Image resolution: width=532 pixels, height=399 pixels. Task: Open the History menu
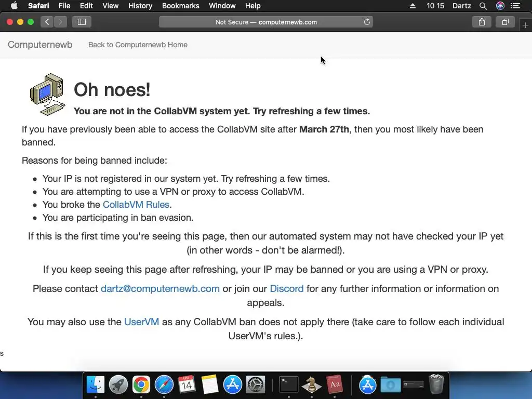[x=140, y=6]
